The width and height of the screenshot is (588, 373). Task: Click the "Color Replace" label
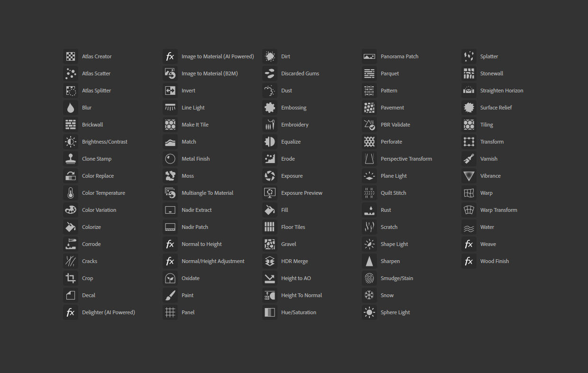[98, 176]
